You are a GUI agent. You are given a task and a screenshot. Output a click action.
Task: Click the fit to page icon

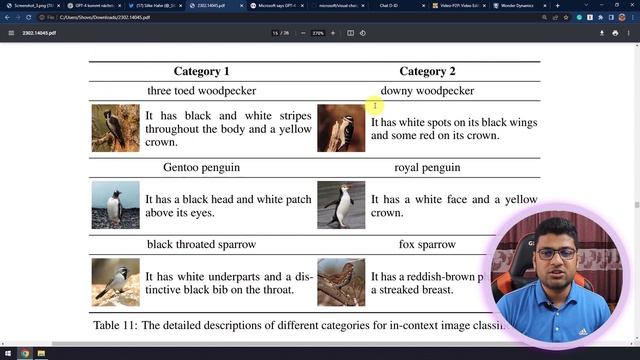[x=351, y=33]
